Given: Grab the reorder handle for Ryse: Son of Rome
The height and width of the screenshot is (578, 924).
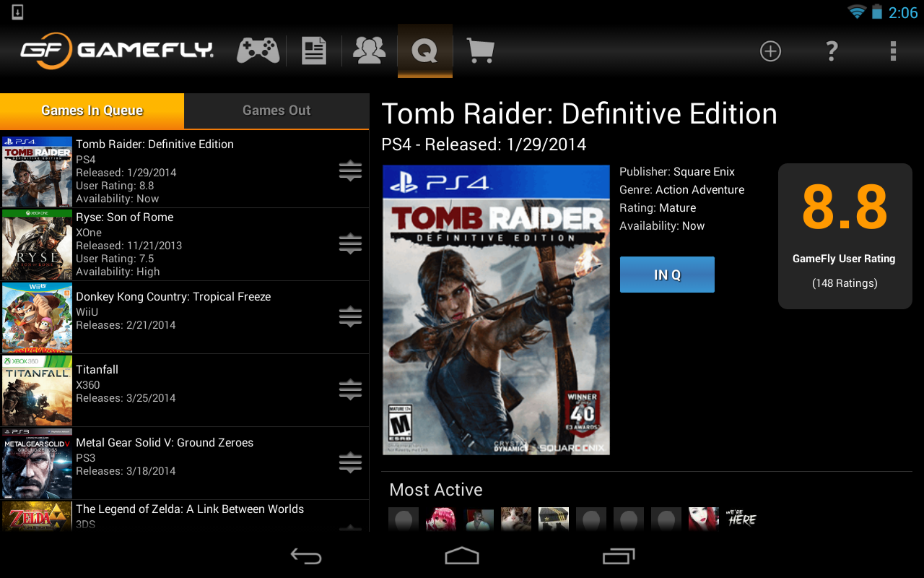Looking at the screenshot, I should coord(350,244).
